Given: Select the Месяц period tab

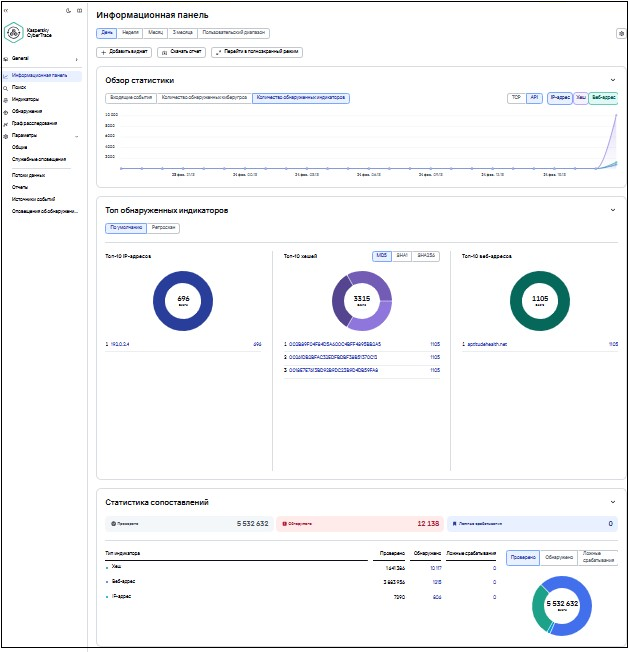Looking at the screenshot, I should click(x=155, y=33).
